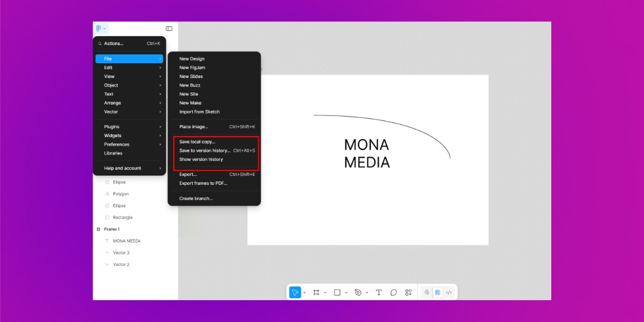Open the Widgets submenu

click(129, 135)
